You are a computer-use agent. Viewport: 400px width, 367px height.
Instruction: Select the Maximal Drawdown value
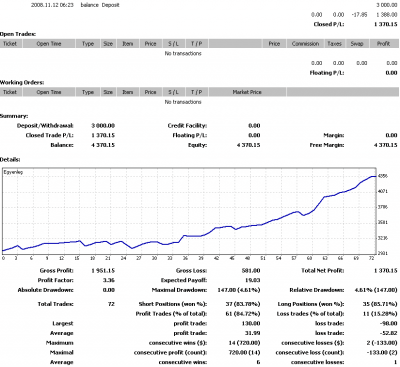239,290
